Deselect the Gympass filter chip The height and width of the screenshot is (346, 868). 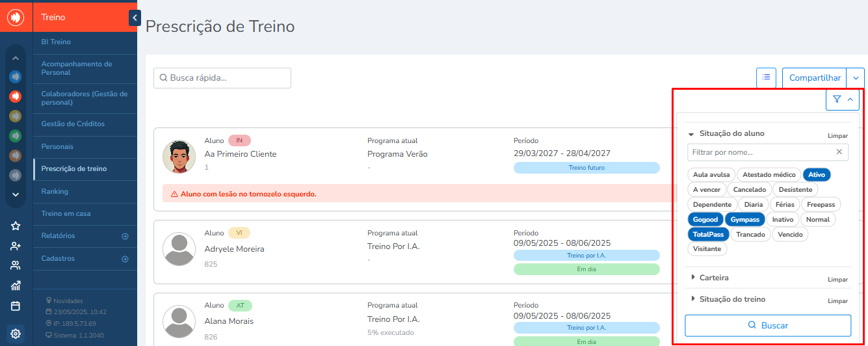[x=744, y=219]
